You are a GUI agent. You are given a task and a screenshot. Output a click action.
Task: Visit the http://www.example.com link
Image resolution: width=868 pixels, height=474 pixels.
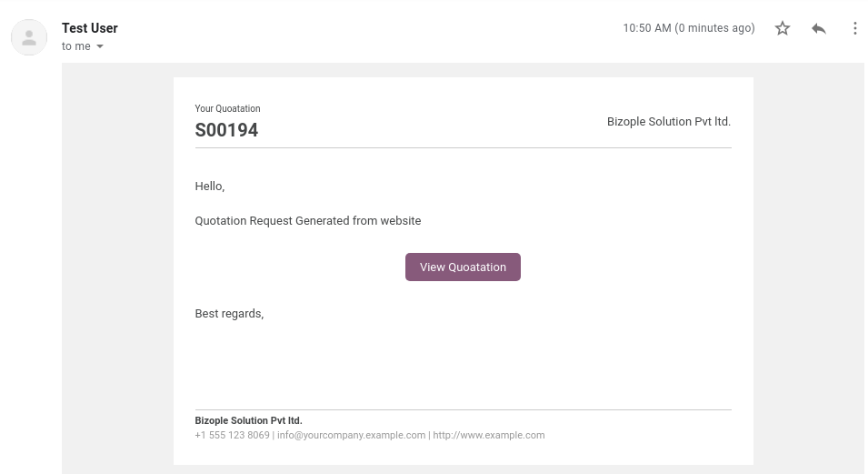tap(489, 435)
